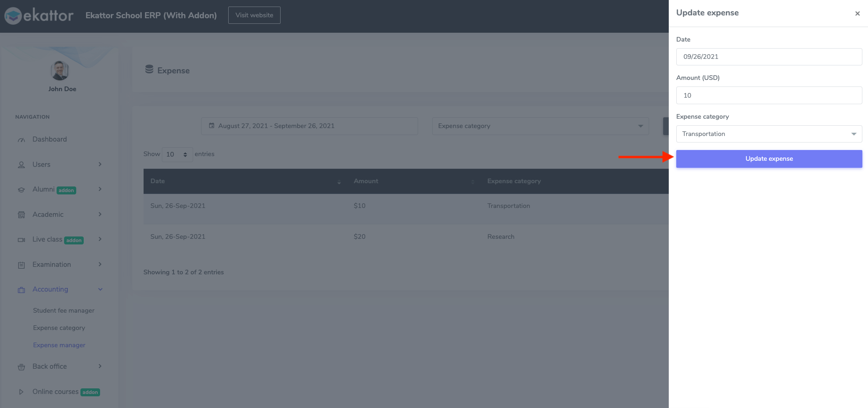Close the Update expense panel

click(857, 14)
